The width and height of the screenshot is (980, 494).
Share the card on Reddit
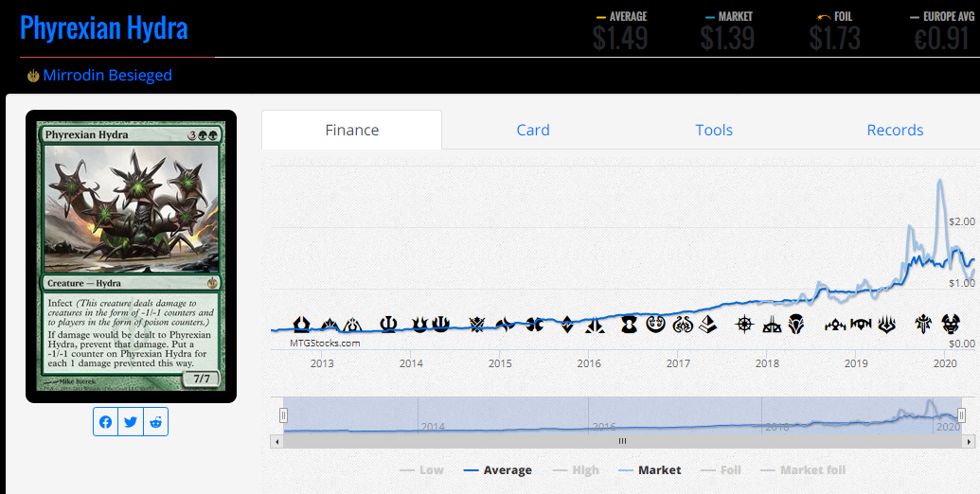coord(155,422)
